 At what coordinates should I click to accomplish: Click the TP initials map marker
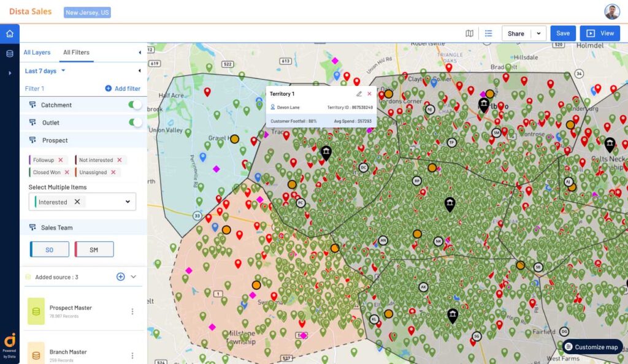click(x=452, y=142)
